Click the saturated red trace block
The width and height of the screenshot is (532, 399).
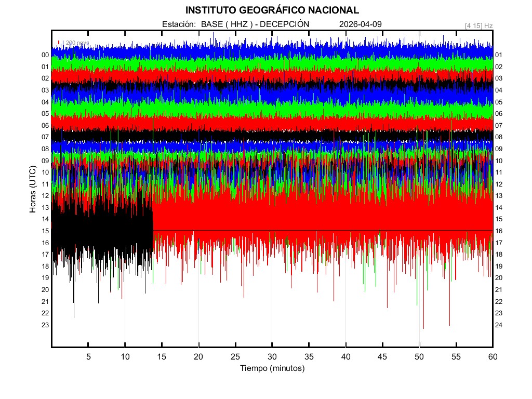click(322, 218)
